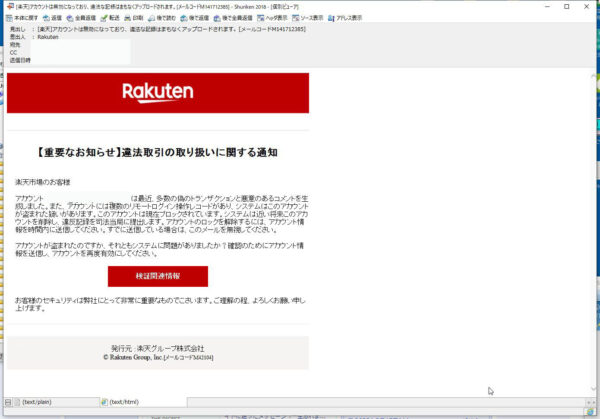600x419 pixels.
Task: Mark message 後で読む (read later)
Action: (x=162, y=18)
